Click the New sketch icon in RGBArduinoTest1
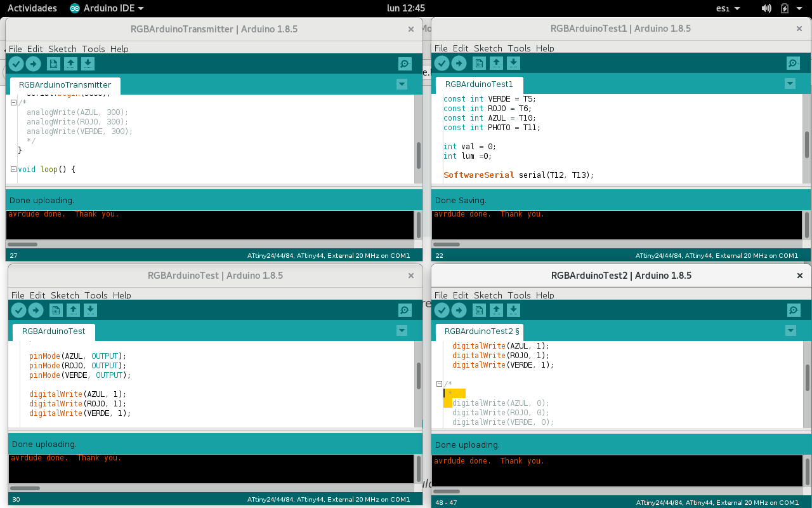 pyautogui.click(x=479, y=63)
